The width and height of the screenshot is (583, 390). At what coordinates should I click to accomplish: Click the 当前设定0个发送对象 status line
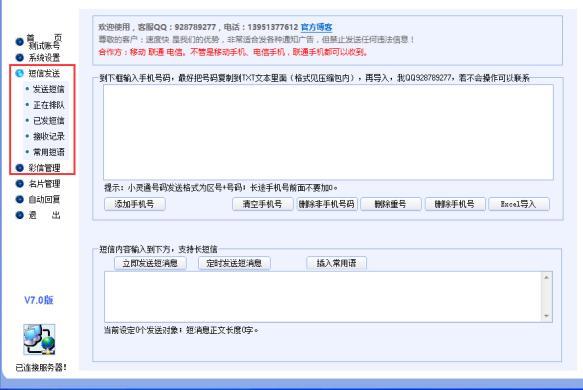pyautogui.click(x=181, y=330)
